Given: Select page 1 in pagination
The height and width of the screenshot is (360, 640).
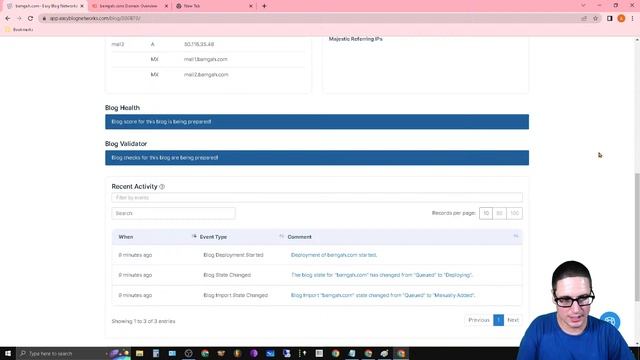Looking at the screenshot, I should (498, 320).
